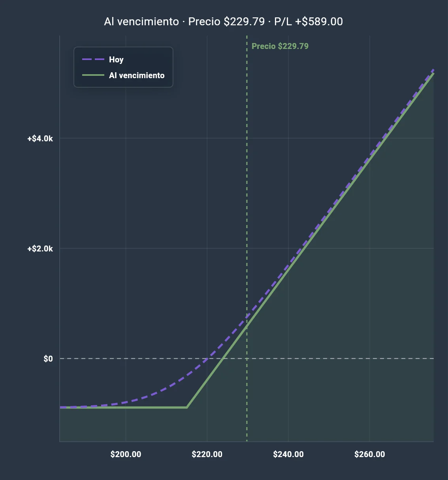Click the $200.00 x-axis label
This screenshot has height=480, width=448.
[x=126, y=454]
